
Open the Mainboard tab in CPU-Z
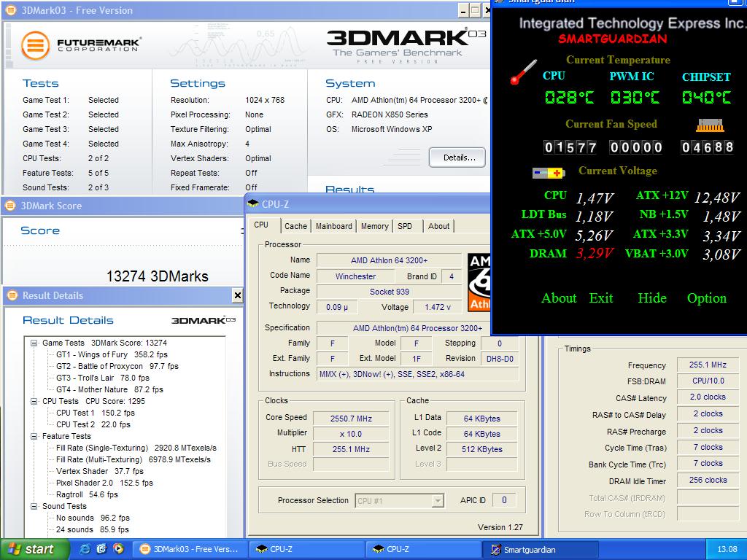[x=334, y=226]
